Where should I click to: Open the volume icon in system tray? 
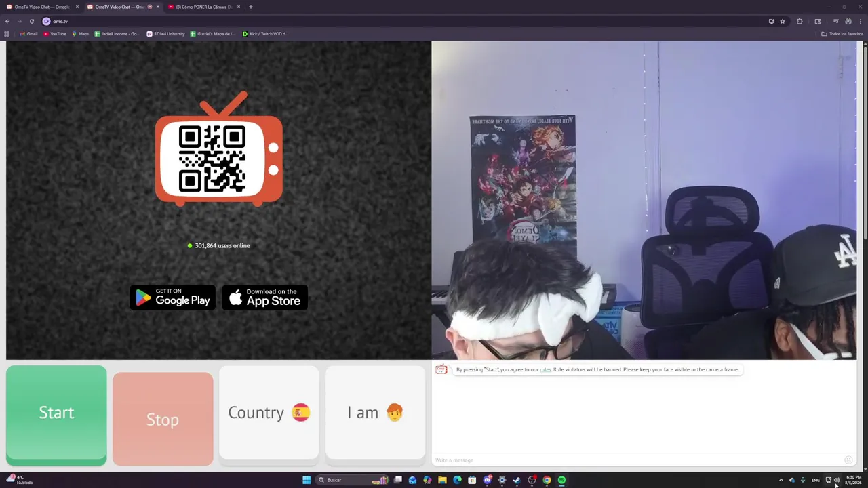(837, 480)
